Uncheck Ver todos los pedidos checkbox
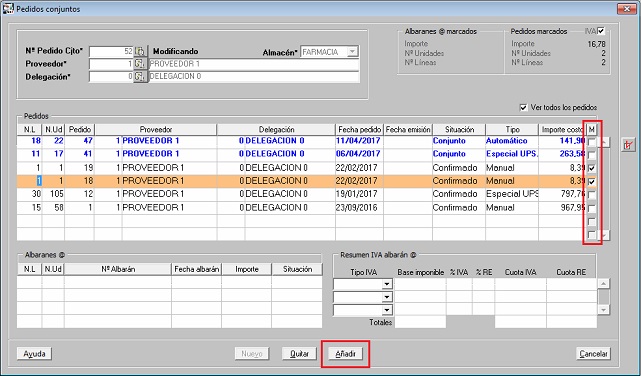641x376 pixels. 523,107
